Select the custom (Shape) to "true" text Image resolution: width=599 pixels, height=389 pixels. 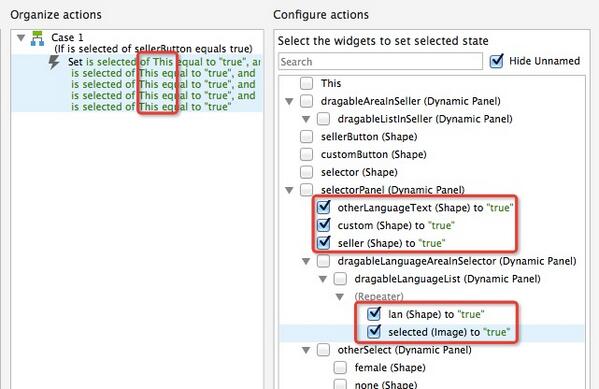point(396,225)
